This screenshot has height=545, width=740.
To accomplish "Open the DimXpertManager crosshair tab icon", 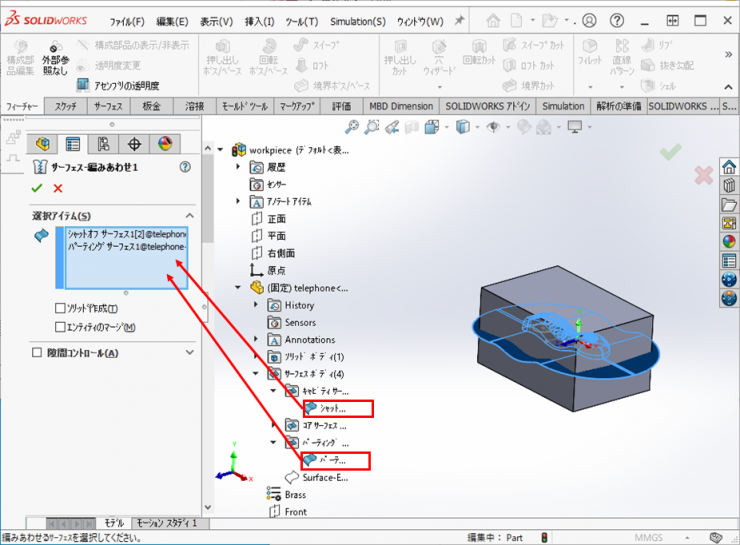I will (x=135, y=144).
